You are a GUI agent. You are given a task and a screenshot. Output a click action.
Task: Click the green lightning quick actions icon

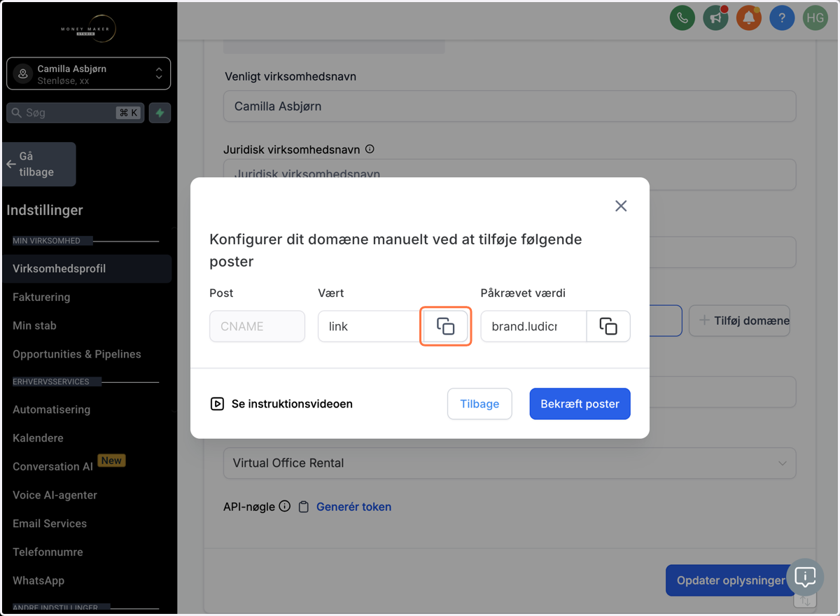coord(160,113)
